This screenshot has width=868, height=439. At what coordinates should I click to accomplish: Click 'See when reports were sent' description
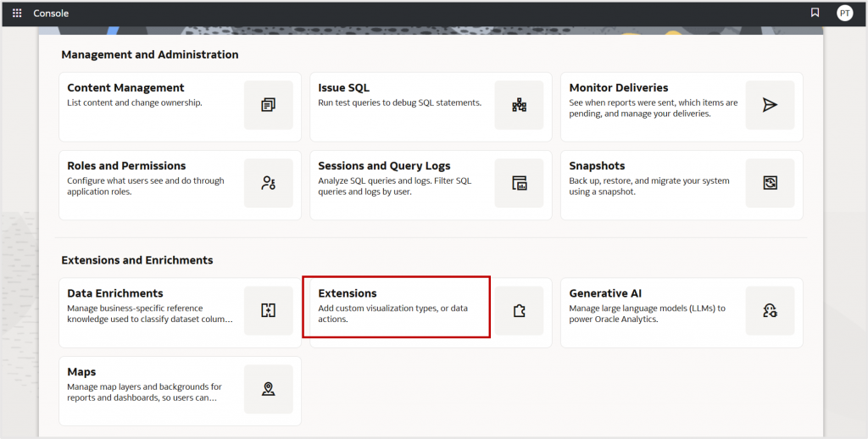654,108
